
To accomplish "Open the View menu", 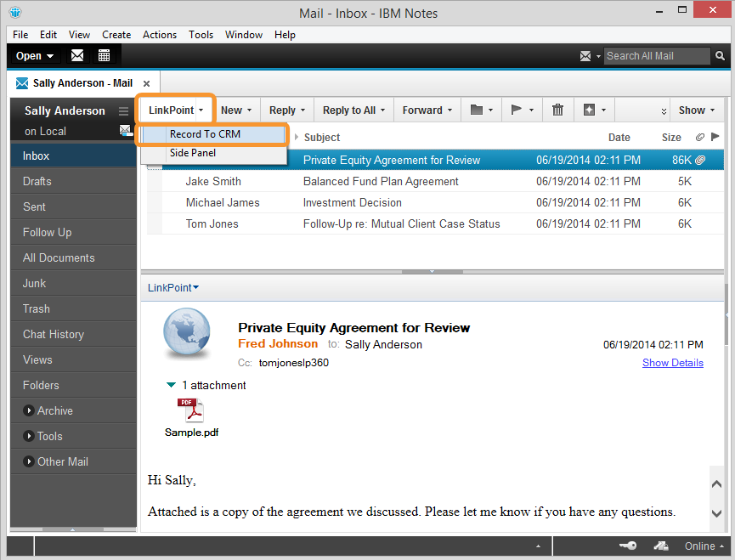I will coord(79,35).
